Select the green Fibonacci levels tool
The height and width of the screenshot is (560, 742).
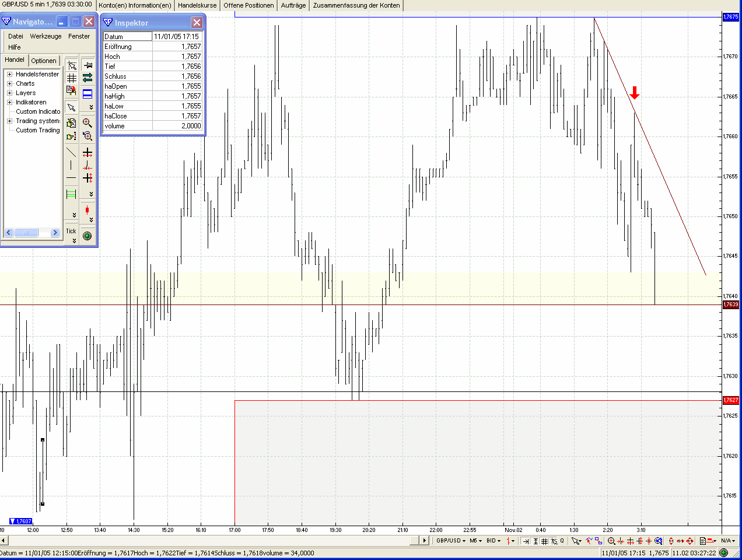(71, 194)
